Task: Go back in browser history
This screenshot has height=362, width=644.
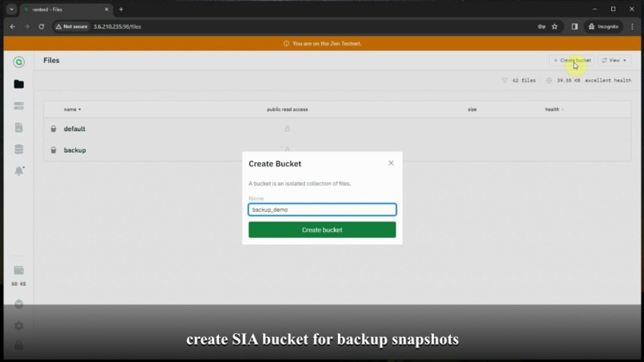Action: (13, 26)
